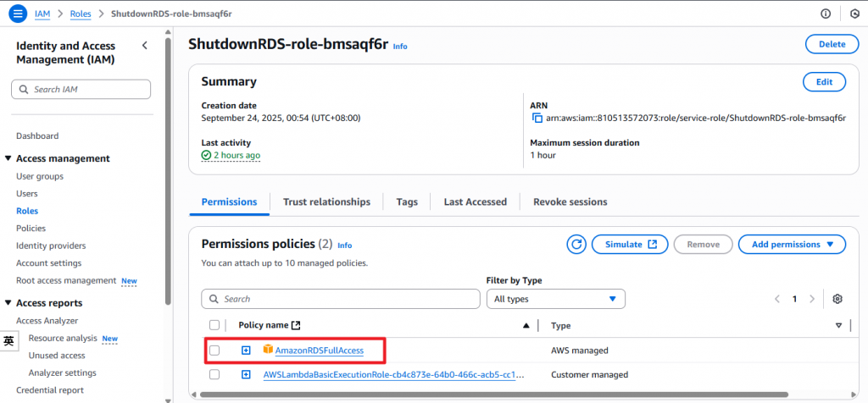The image size is (868, 403).
Task: Click the Delete role button
Action: [x=825, y=45]
